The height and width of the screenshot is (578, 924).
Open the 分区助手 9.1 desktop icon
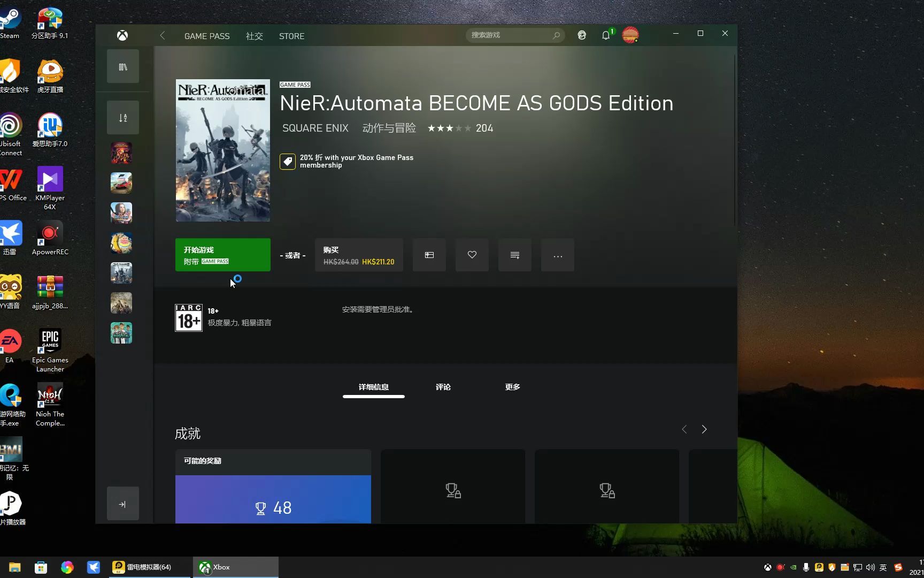coord(50,22)
